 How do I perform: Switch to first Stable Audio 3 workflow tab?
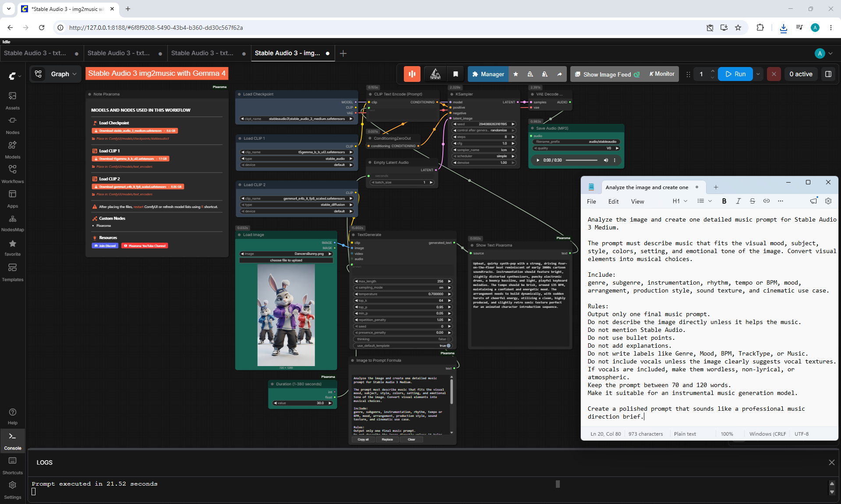[x=41, y=53]
